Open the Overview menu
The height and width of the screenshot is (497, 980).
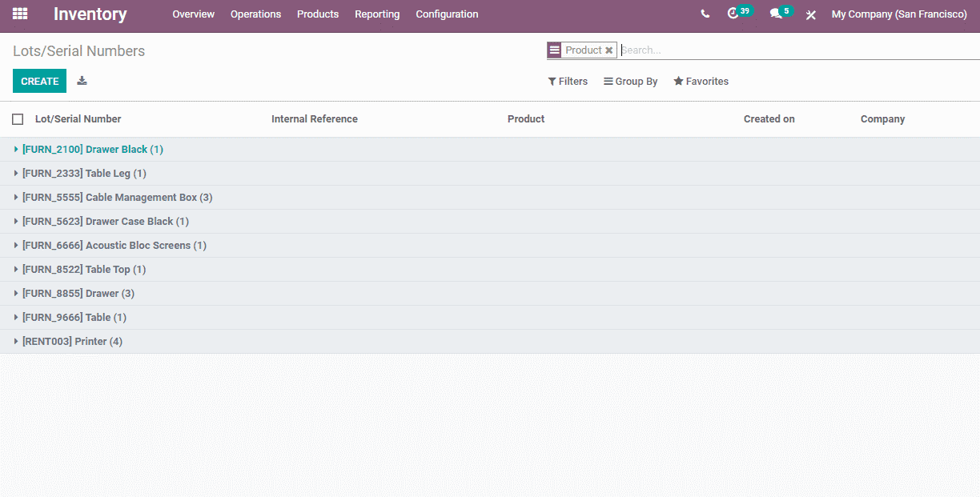pyautogui.click(x=194, y=14)
